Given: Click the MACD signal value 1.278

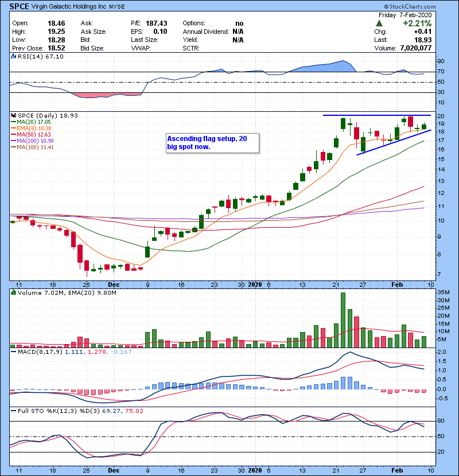Looking at the screenshot, I should pyautogui.click(x=96, y=352).
